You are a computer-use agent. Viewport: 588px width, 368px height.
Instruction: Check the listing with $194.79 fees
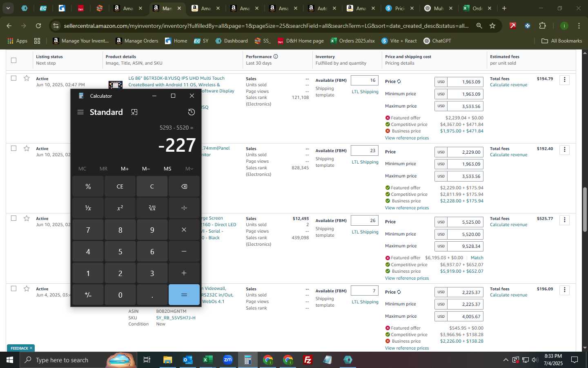13,78
